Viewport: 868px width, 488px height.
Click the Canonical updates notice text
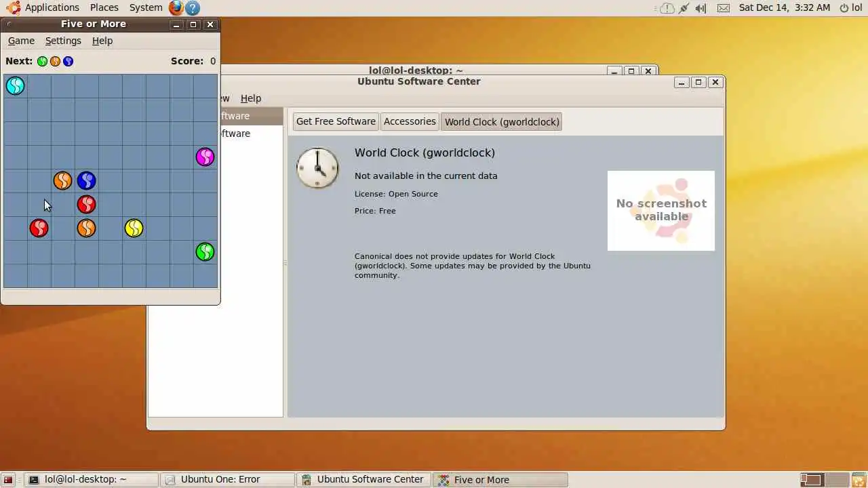473,266
